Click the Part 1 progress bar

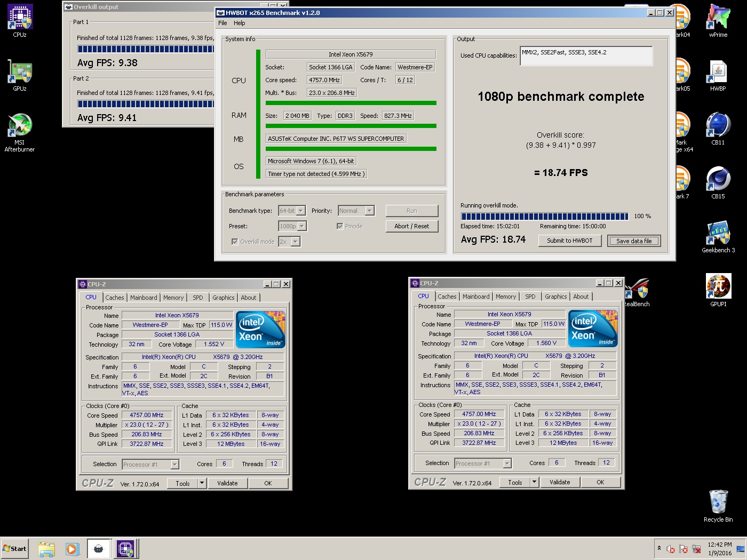(x=146, y=49)
